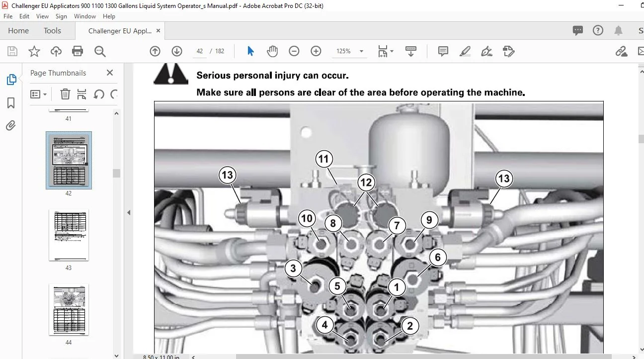The image size is (644, 359).
Task: Zoom in with the plus button
Action: 316,51
